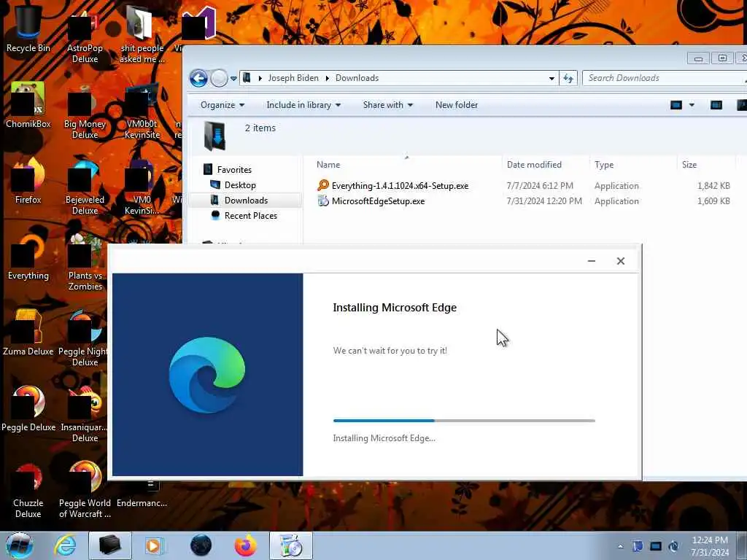Viewport: 747px width, 560px height.
Task: Click the Edge installation progress bar
Action: 464,421
